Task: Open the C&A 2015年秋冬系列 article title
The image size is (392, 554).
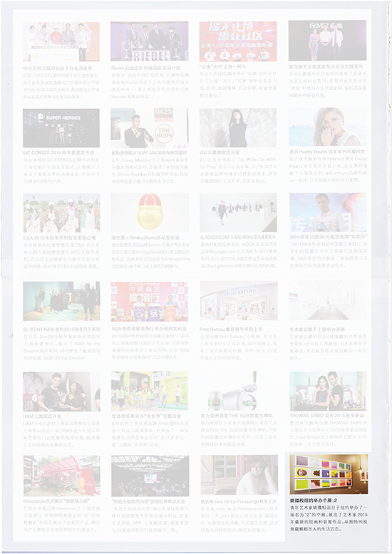Action: (x=60, y=237)
